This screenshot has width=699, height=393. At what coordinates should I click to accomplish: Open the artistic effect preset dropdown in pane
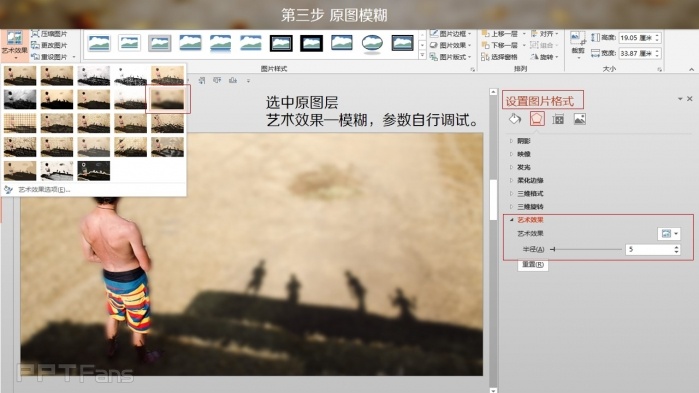coord(669,233)
